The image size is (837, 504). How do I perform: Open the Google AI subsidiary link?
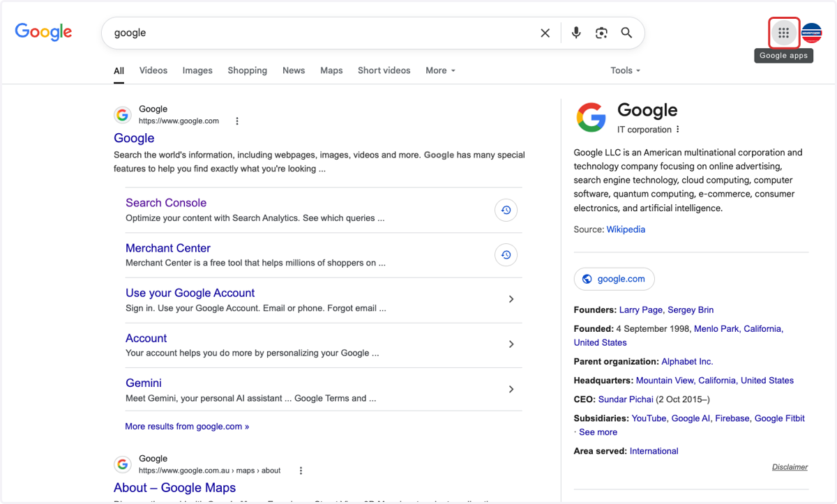[x=691, y=418]
